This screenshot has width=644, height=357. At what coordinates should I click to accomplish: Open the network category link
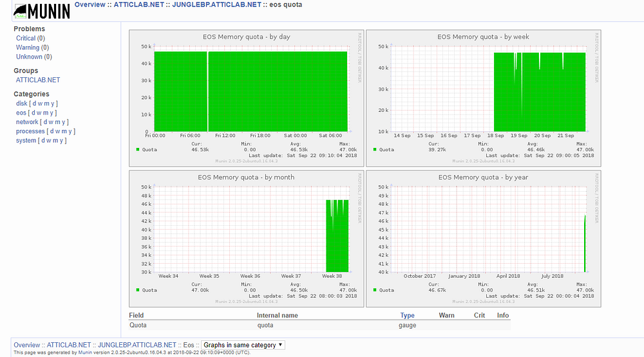pyautogui.click(x=27, y=122)
